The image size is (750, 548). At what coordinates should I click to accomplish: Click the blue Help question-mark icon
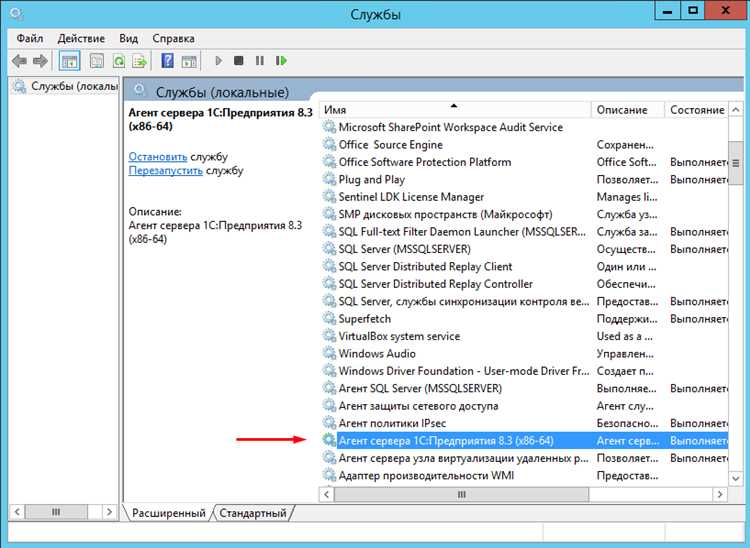coord(167,61)
